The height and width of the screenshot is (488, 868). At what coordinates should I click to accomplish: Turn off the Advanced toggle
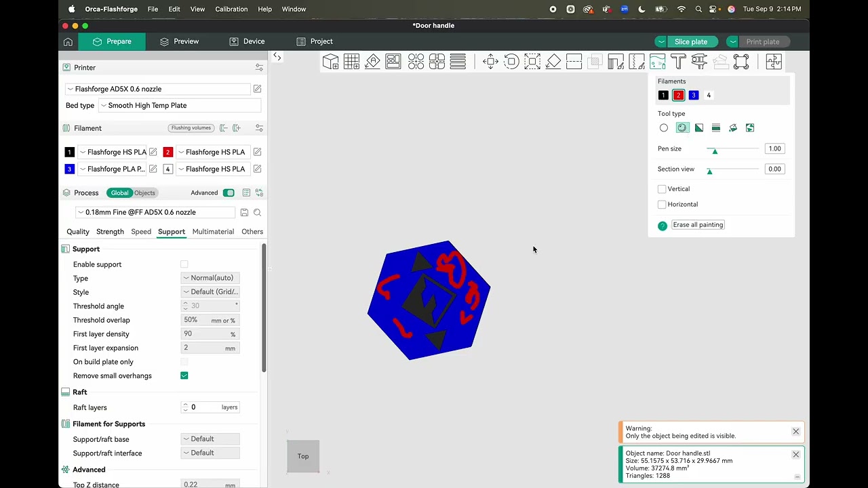[229, 193]
